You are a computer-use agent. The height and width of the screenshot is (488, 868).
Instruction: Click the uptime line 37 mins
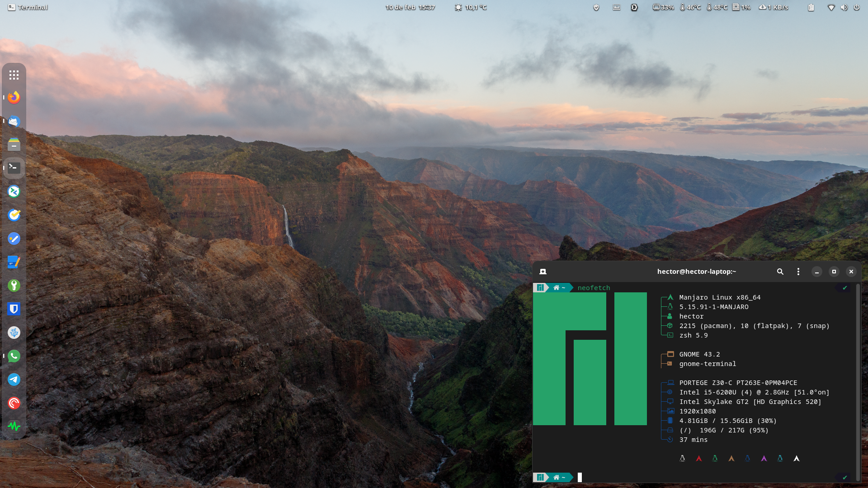click(693, 440)
